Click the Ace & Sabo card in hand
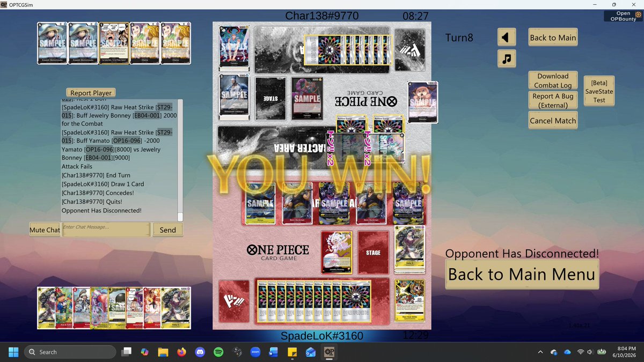The height and width of the screenshot is (362, 644). (x=65, y=308)
